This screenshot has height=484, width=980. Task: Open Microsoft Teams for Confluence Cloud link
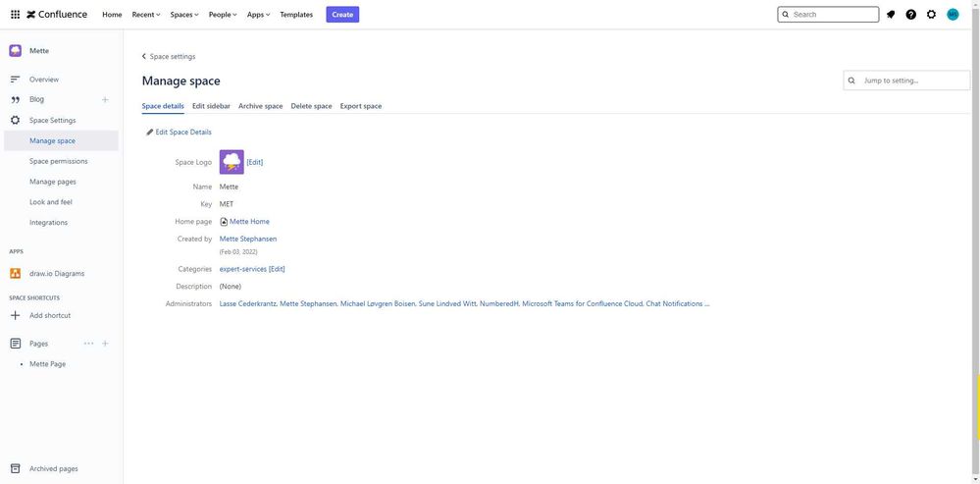click(583, 304)
